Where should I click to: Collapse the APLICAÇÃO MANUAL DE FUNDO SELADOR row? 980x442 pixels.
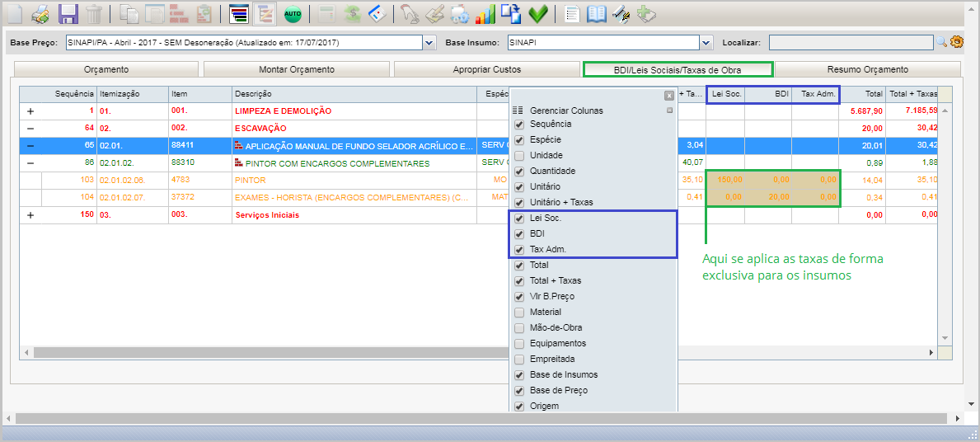[30, 146]
